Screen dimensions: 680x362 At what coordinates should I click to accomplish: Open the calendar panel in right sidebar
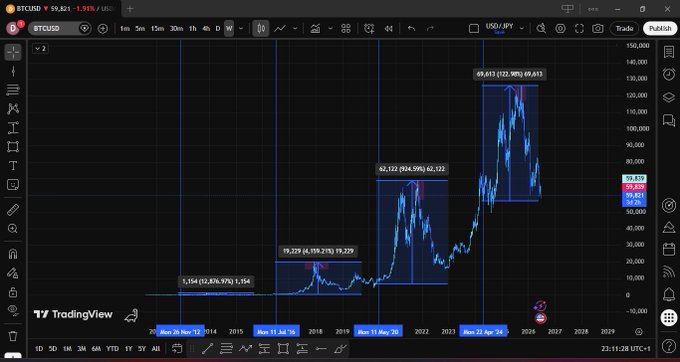tap(669, 249)
